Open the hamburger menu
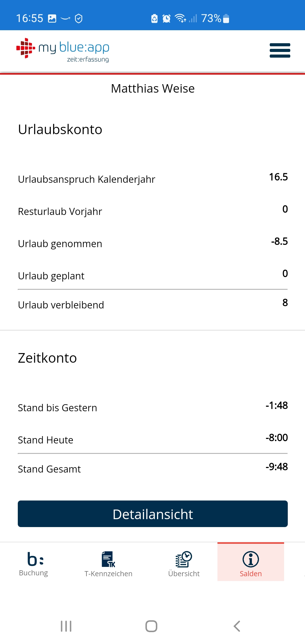 coord(280,50)
